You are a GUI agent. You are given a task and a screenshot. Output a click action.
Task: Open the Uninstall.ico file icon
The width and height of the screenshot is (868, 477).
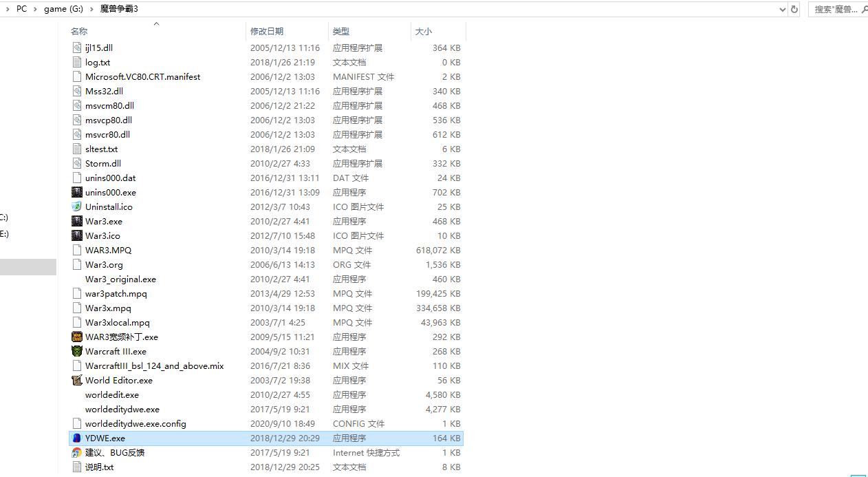point(76,206)
